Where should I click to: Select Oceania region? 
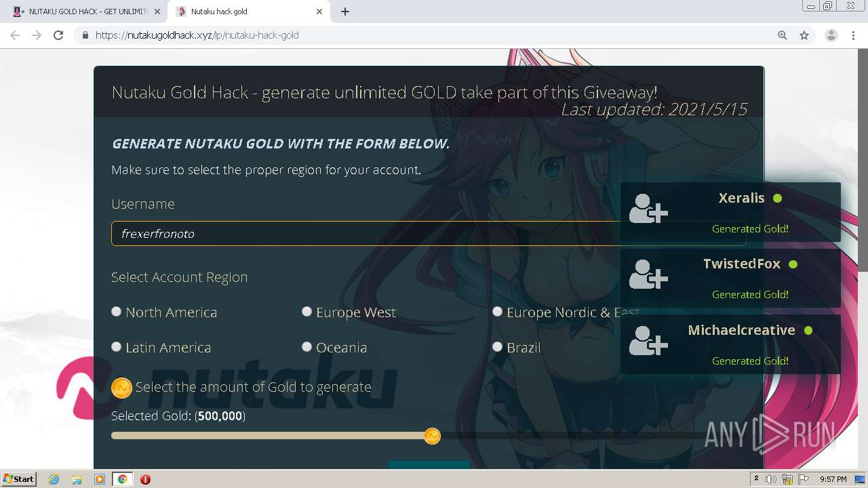pyautogui.click(x=307, y=346)
